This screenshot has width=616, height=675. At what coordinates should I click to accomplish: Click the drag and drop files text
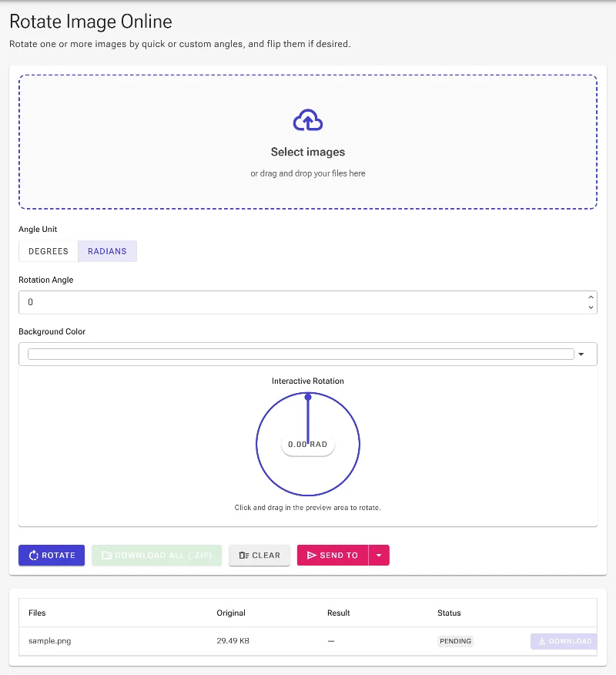coord(307,173)
